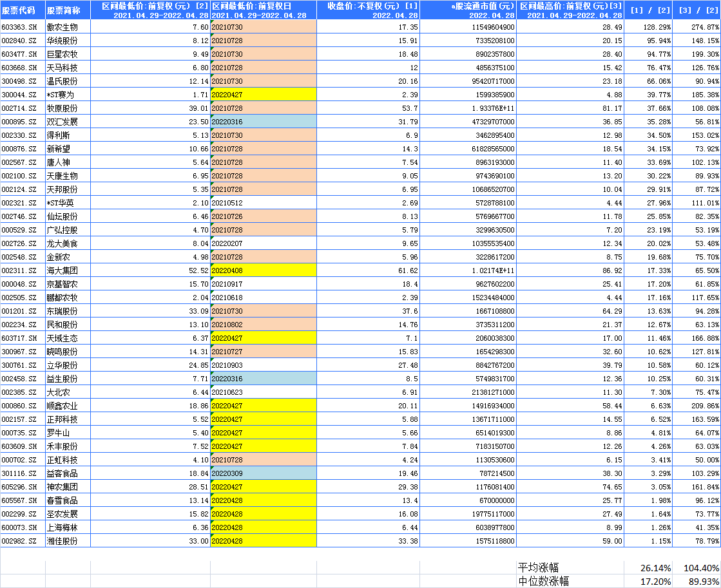Select the 禾丰股份 cell
Screen dimensions: 721x588
point(68,446)
